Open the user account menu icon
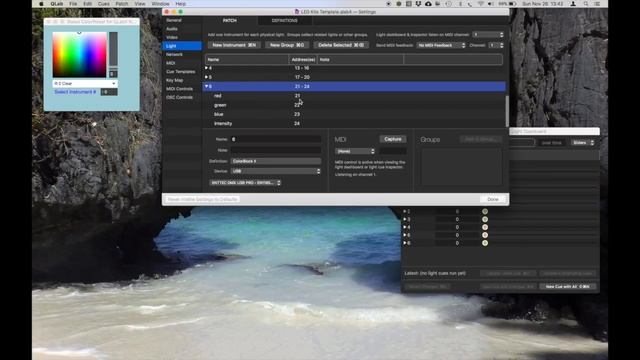 (x=573, y=4)
